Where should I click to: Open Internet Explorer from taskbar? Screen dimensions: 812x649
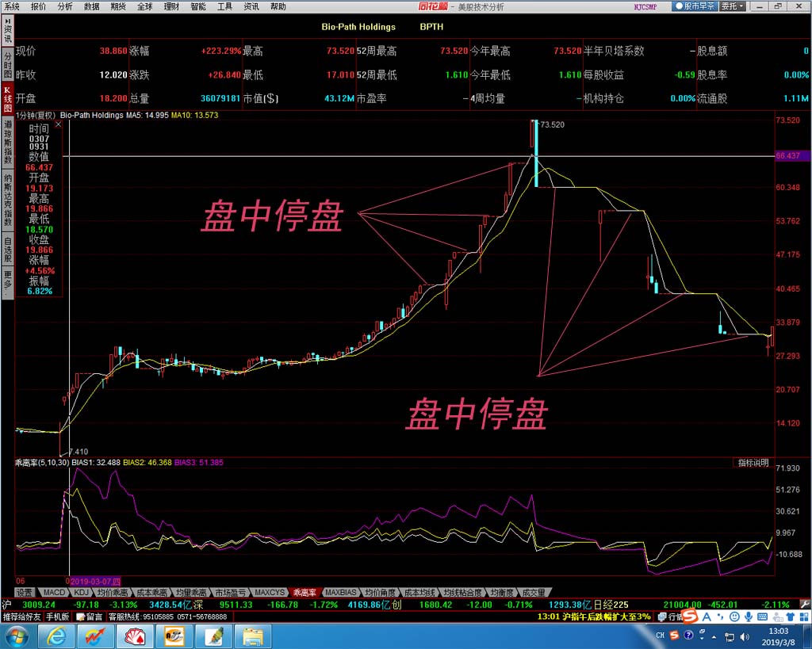click(x=57, y=636)
